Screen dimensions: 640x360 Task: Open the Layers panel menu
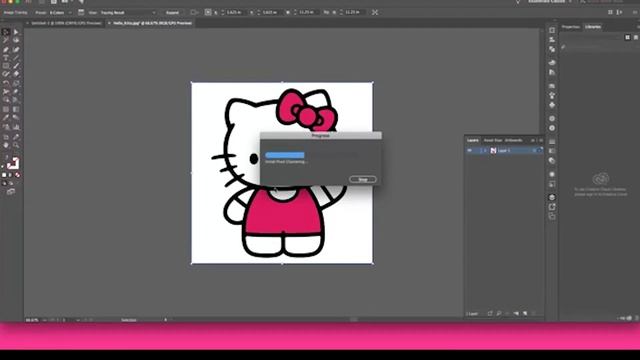coord(541,140)
